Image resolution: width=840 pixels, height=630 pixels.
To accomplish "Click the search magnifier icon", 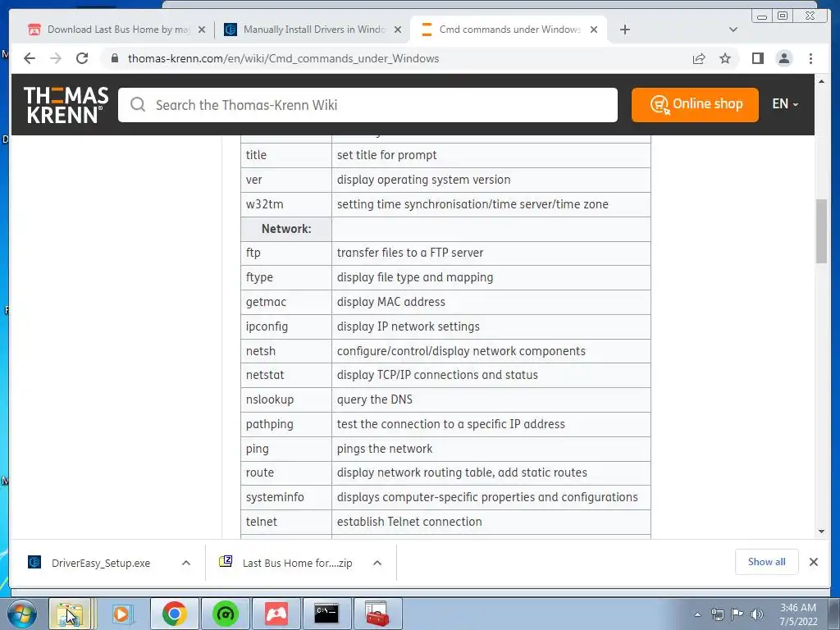I will click(x=138, y=104).
